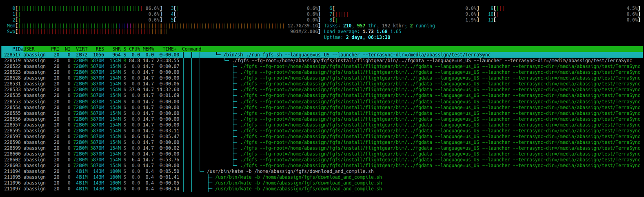Select kate thread with PID 211097
This screenshot has height=197, width=644.
click(x=322, y=188)
